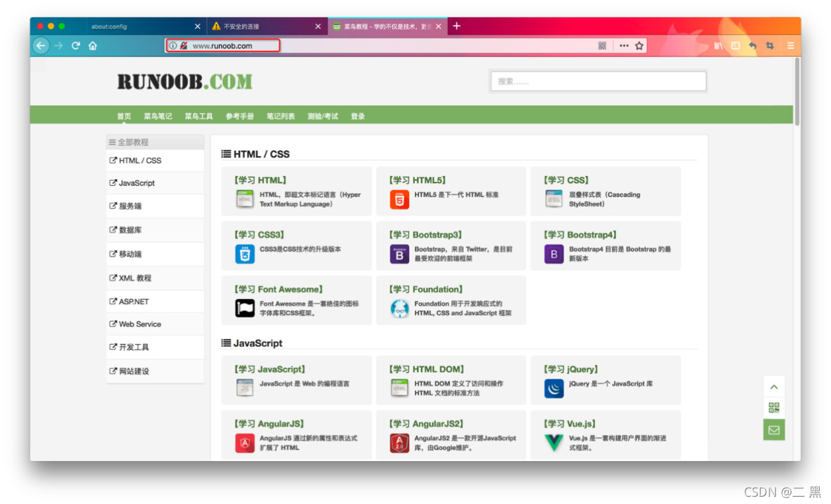The height and width of the screenshot is (504, 831).
Task: Click the Bootstrap4 purple B icon
Action: [x=554, y=254]
